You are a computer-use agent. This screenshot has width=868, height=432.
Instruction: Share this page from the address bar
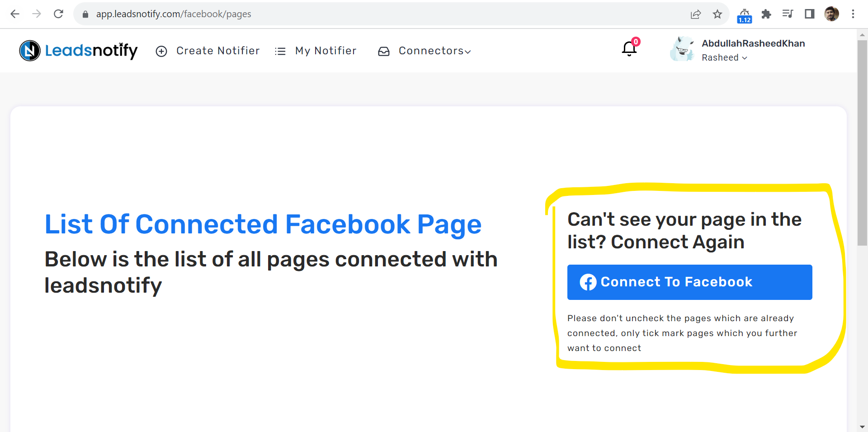(x=696, y=14)
